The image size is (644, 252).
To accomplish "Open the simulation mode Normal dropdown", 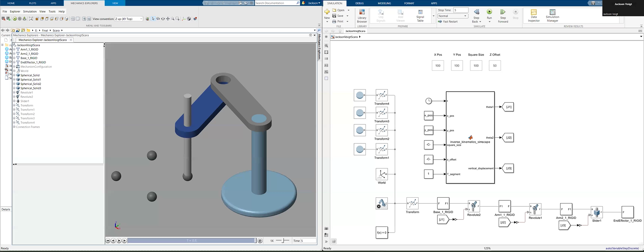I will 453,16.
